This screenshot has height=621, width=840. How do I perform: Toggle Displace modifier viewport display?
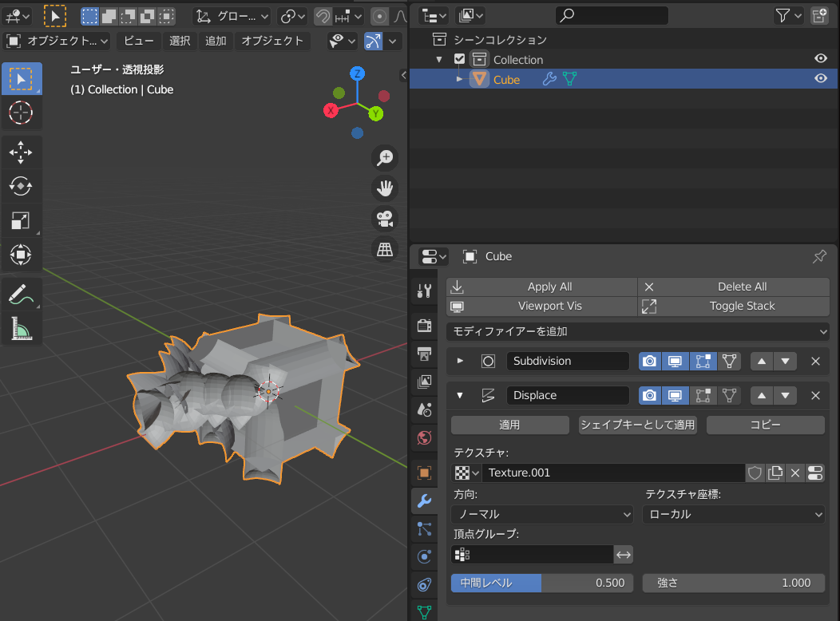tap(675, 396)
